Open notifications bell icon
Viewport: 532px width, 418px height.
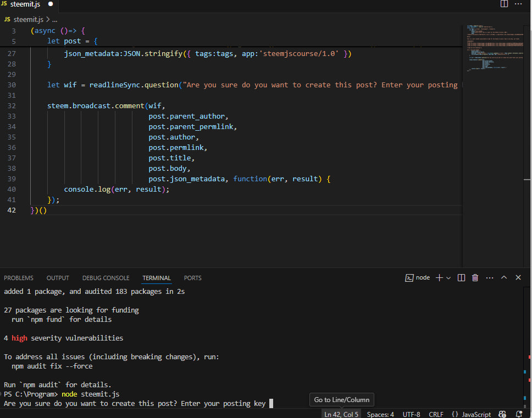pyautogui.click(x=519, y=414)
